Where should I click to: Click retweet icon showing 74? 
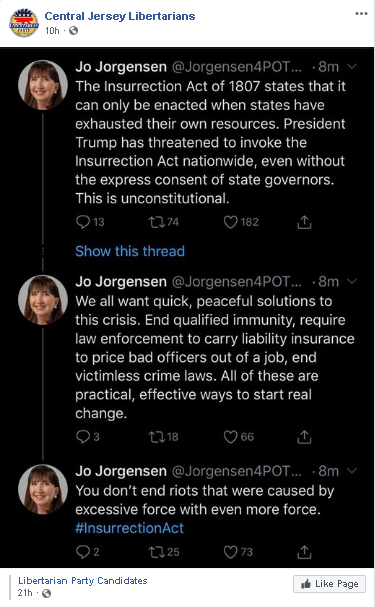click(x=156, y=222)
